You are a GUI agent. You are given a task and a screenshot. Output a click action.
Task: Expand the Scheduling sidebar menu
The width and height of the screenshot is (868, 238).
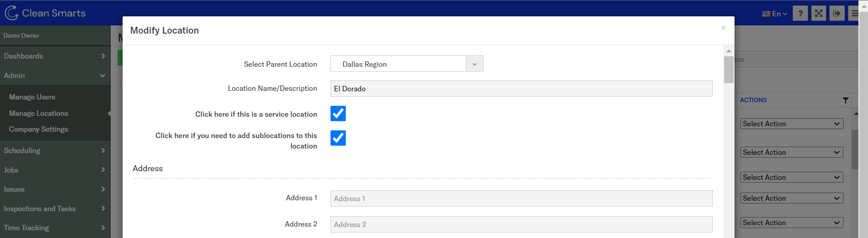point(54,150)
